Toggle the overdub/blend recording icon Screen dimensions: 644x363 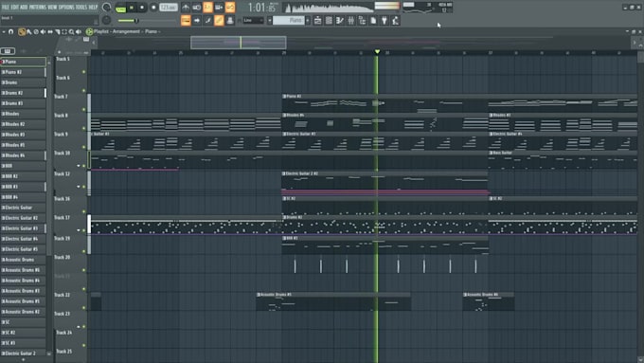click(219, 7)
